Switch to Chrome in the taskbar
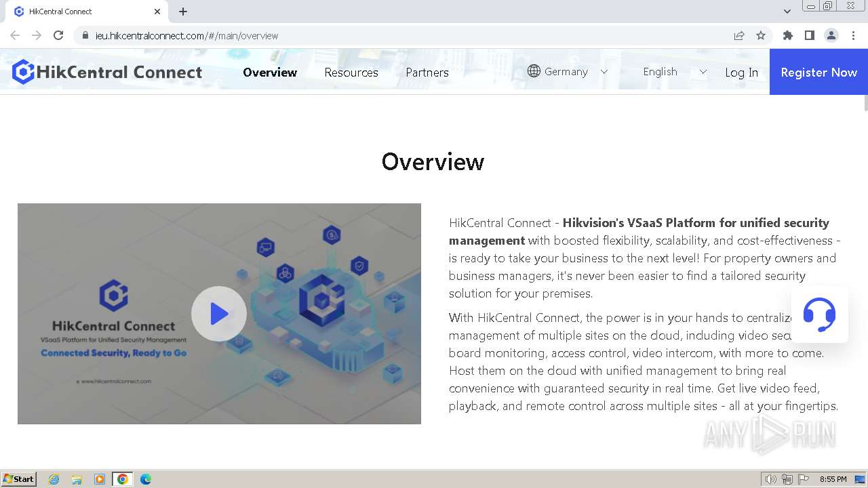 [123, 479]
